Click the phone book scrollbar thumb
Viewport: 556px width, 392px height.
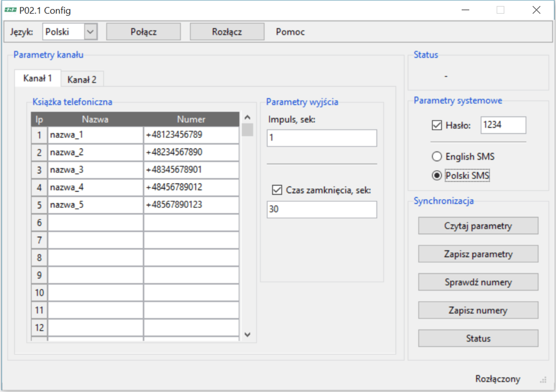click(x=247, y=130)
